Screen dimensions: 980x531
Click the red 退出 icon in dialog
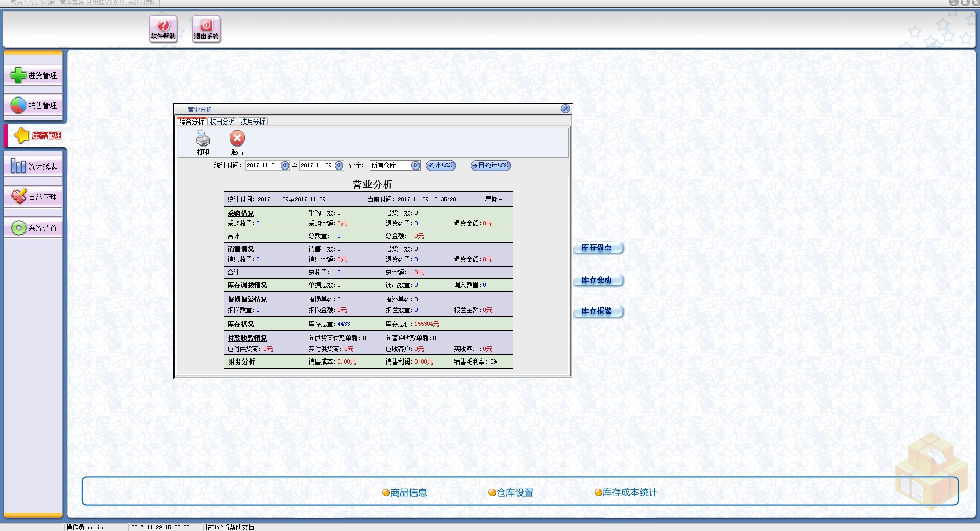coord(237,142)
